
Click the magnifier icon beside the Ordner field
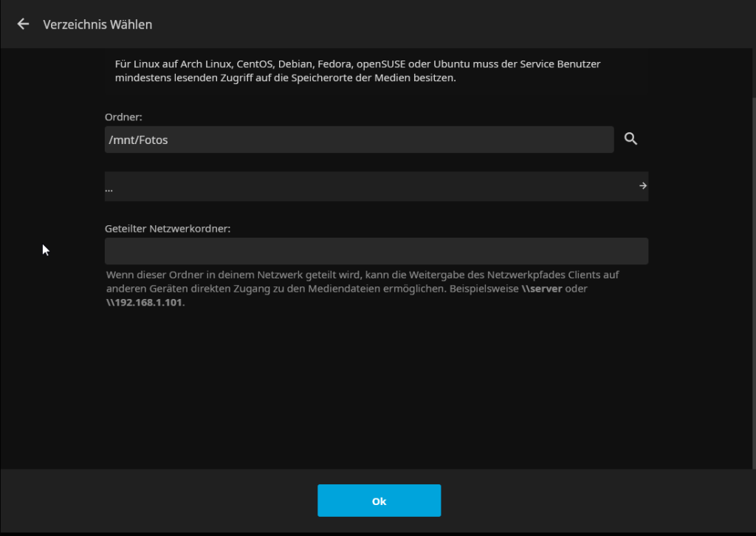pyautogui.click(x=630, y=139)
